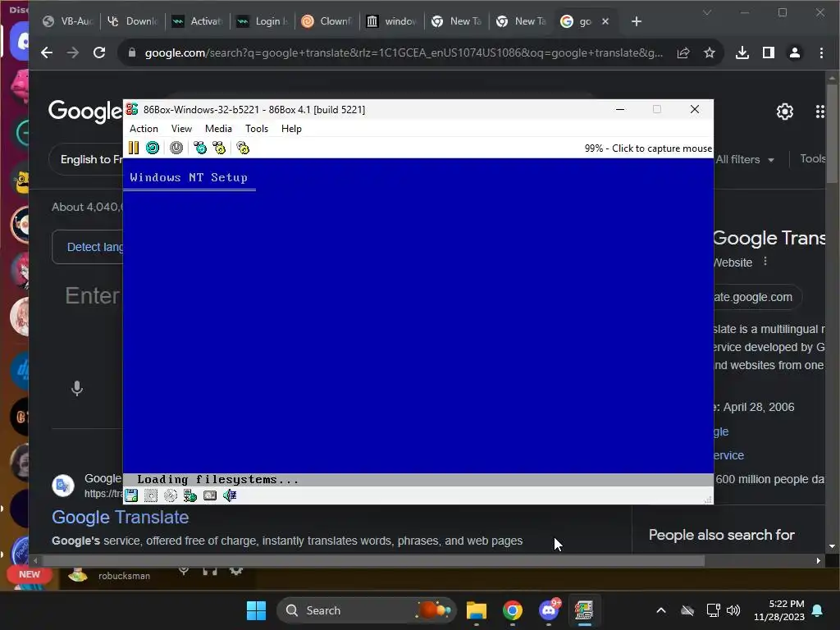
Task: Click Chrome address bar URL
Action: click(x=404, y=52)
